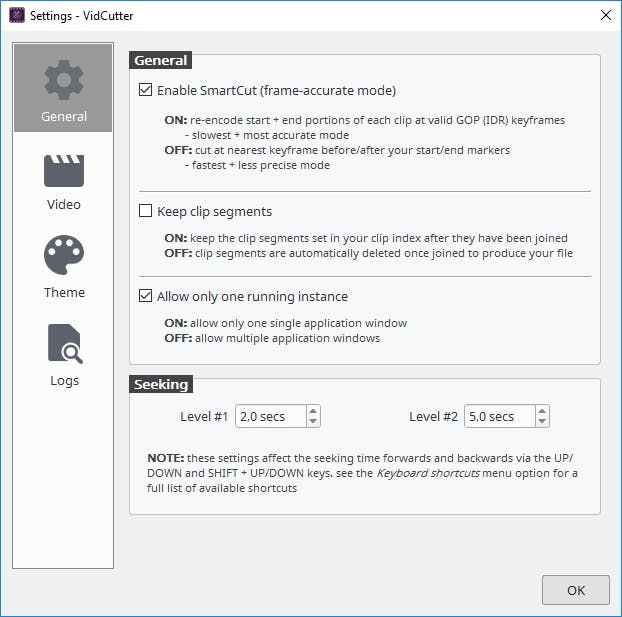This screenshot has width=622, height=617.
Task: Increase Level #2 seek time with up arrow
Action: (x=542, y=411)
